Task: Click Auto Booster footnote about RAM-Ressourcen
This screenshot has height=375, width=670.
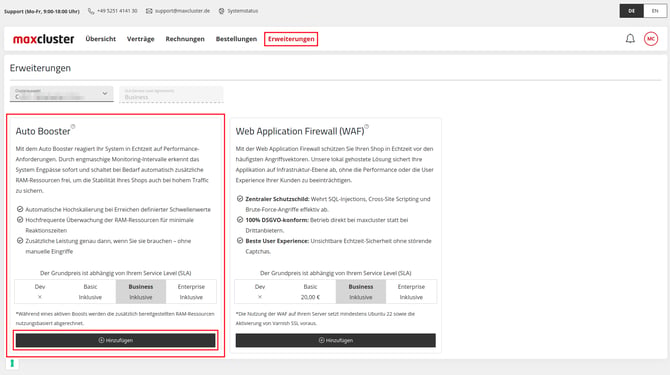Action: [x=115, y=319]
